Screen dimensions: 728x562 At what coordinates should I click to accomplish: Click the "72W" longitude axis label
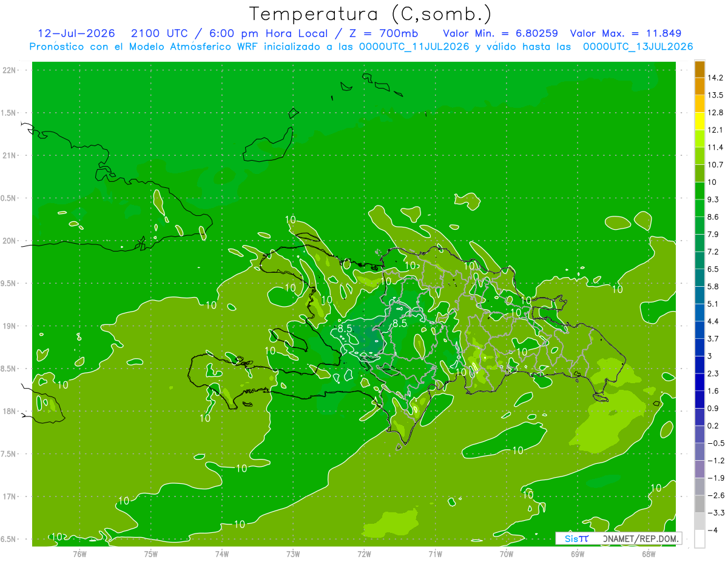pyautogui.click(x=364, y=554)
